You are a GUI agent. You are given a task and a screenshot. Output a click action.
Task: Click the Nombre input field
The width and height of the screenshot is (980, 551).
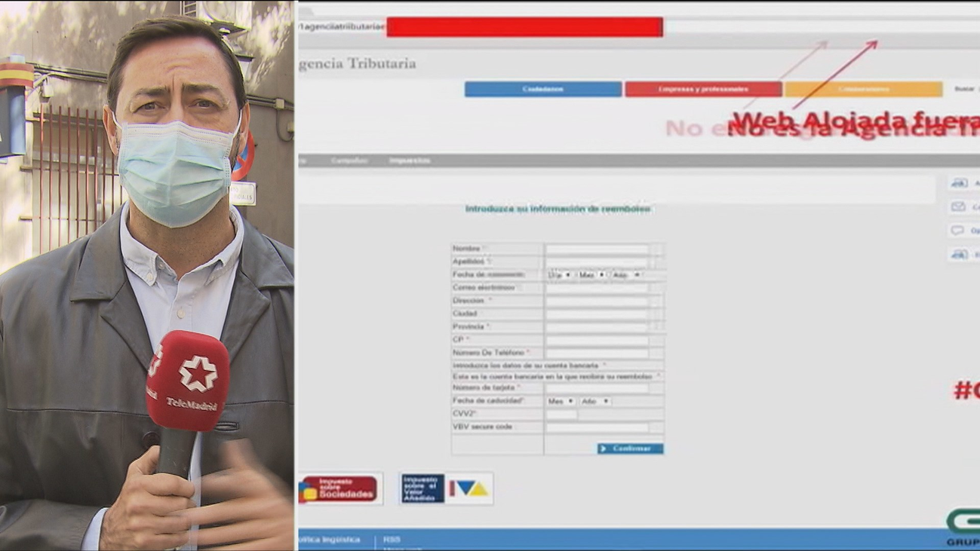point(597,249)
